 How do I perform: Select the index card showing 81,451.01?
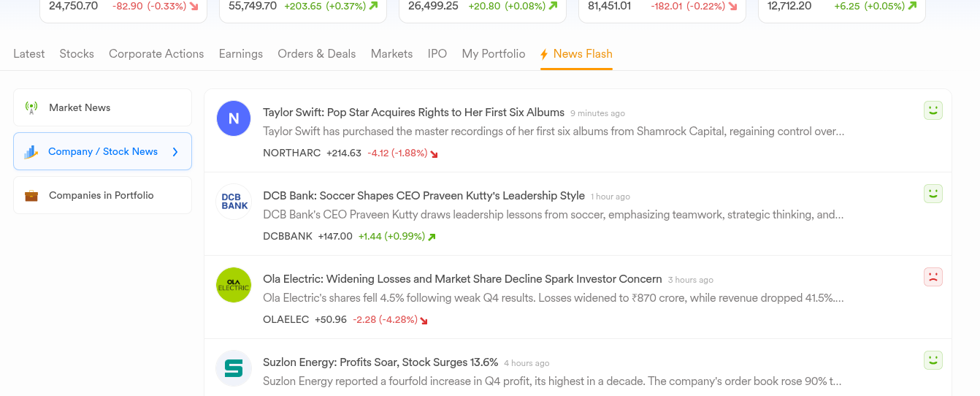point(662,11)
